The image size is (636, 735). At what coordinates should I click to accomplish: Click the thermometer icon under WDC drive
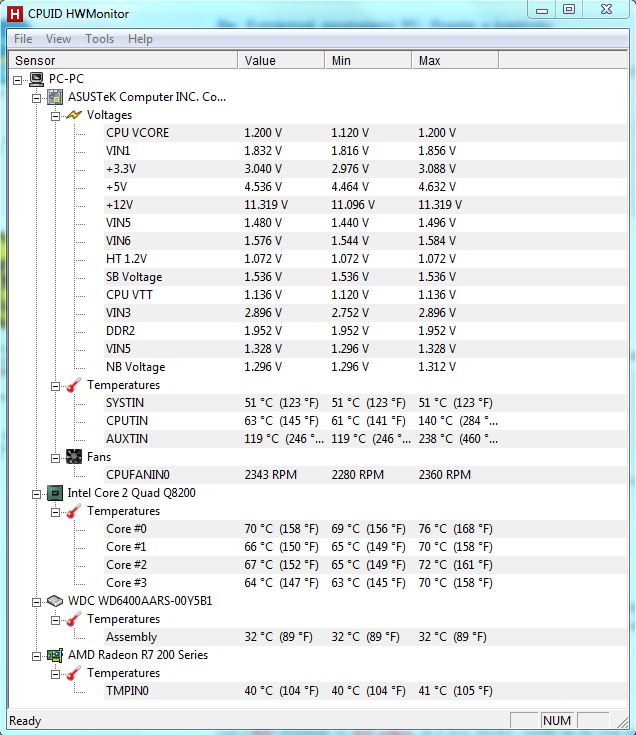click(74, 619)
